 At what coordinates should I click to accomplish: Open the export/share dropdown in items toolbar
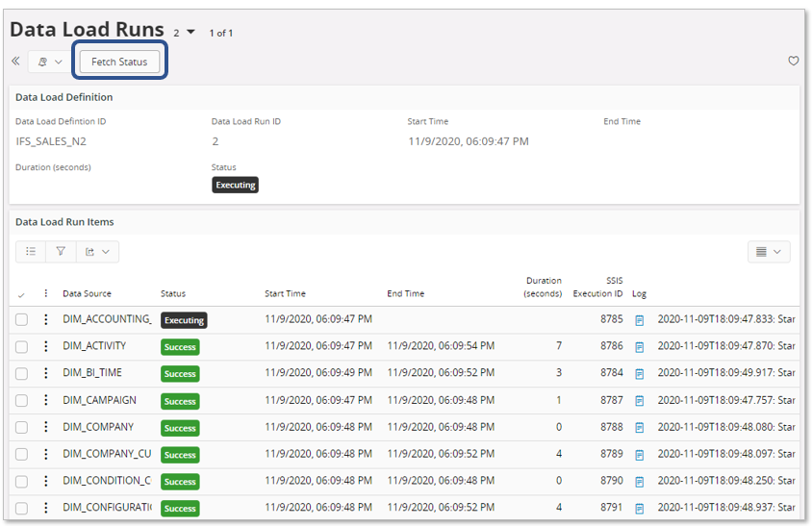coord(97,252)
